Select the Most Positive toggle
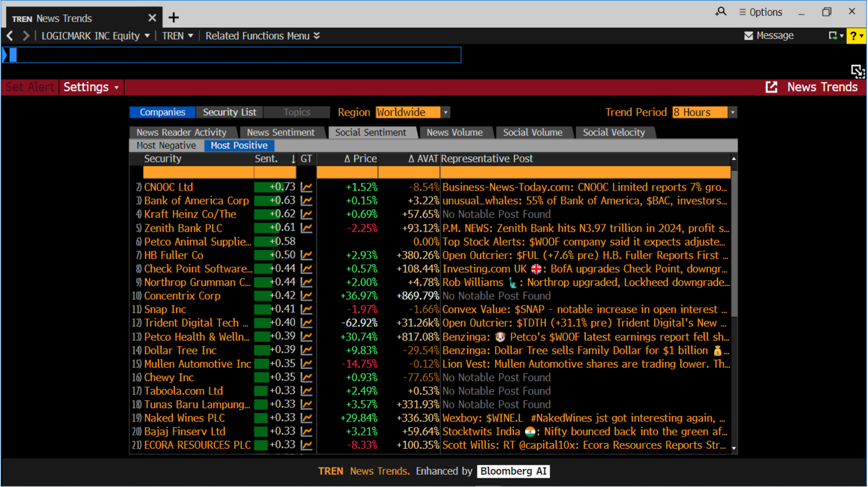The image size is (868, 487). tap(239, 146)
